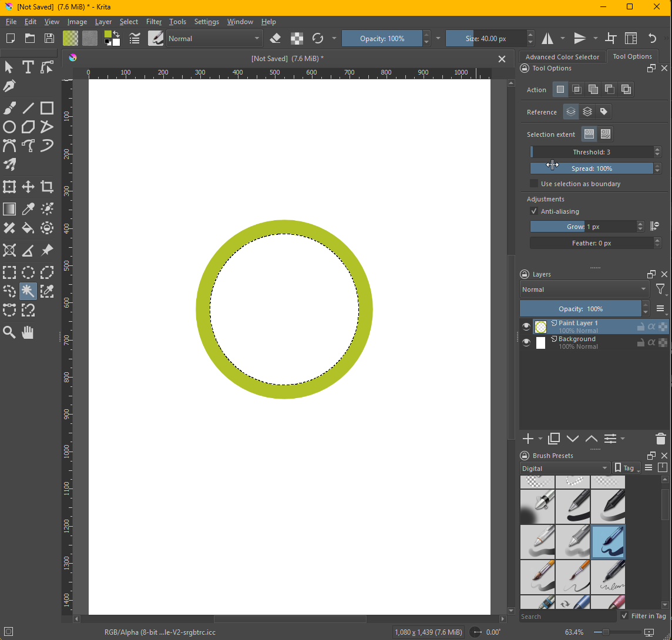Select the Text tool
Viewport: 672px width, 640px height.
click(28, 68)
